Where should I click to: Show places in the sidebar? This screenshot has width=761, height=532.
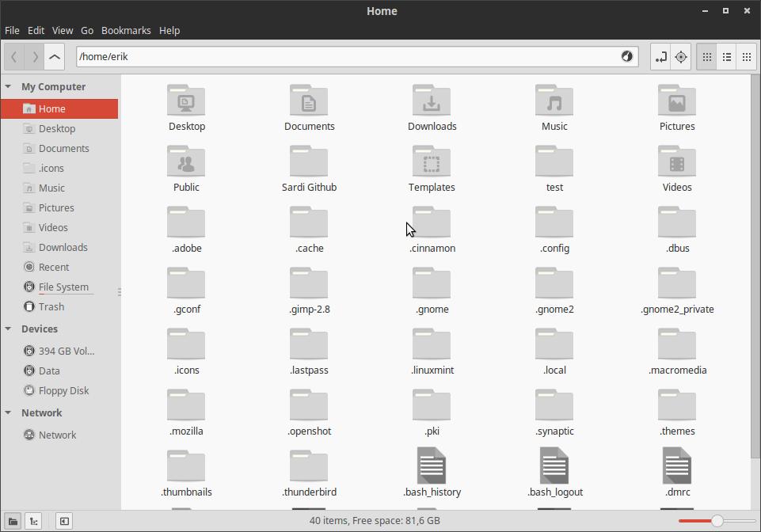click(x=13, y=522)
